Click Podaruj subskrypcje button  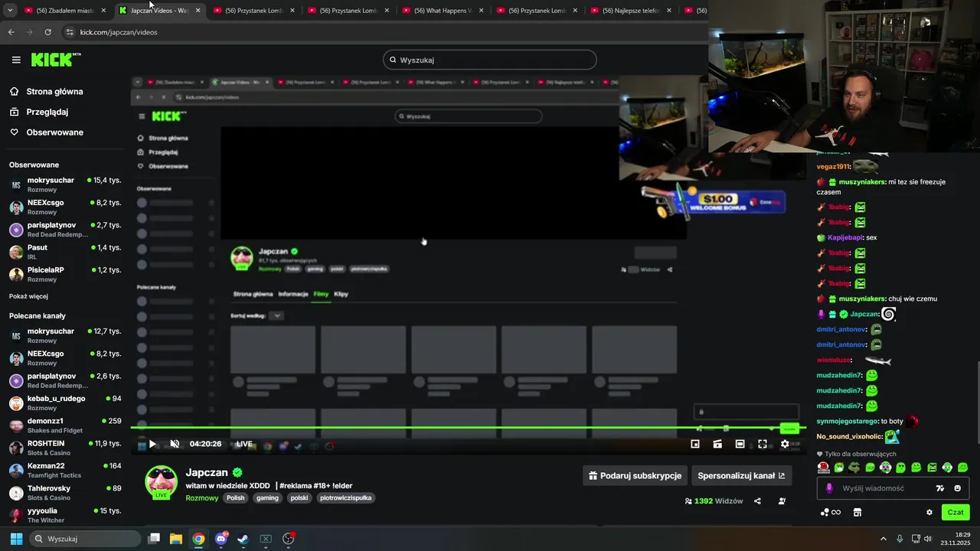635,475
